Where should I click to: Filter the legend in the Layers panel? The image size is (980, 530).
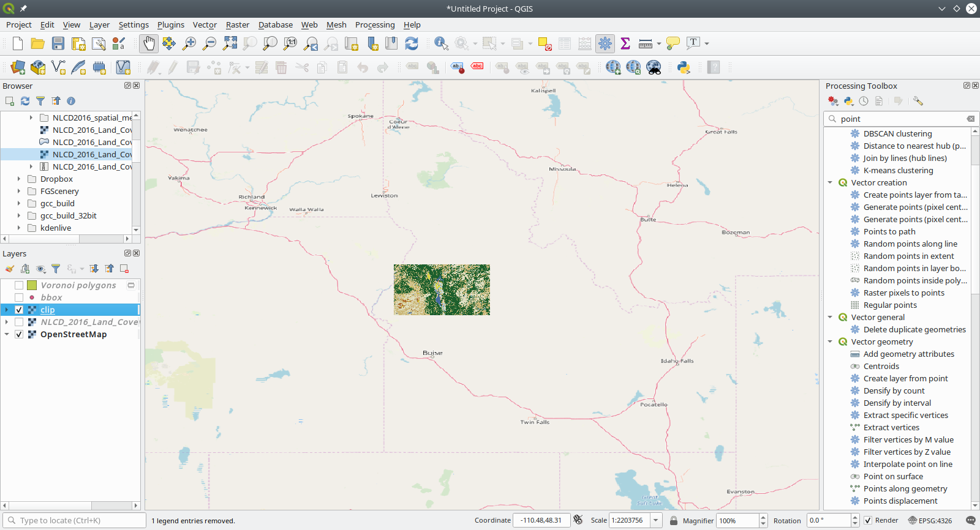pos(56,269)
